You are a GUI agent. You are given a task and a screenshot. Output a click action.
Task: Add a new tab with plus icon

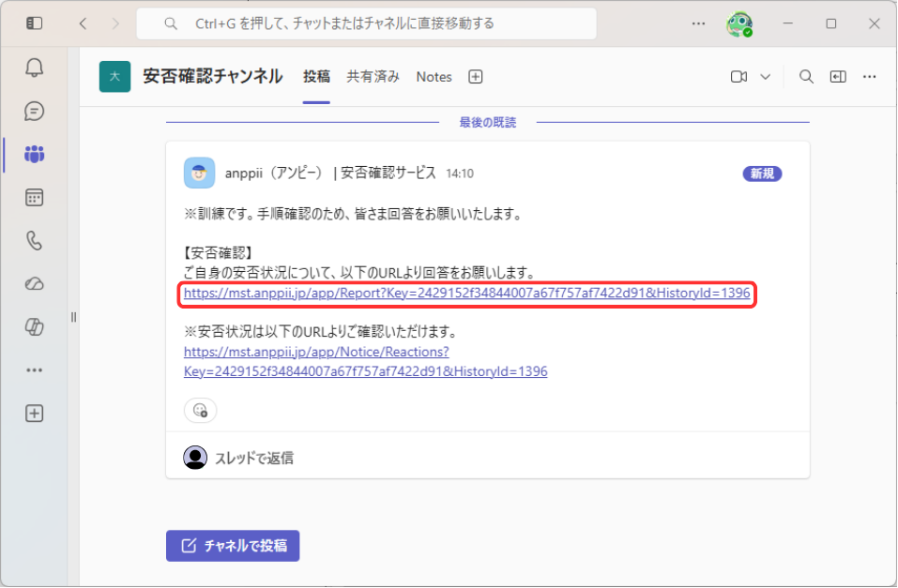point(476,77)
